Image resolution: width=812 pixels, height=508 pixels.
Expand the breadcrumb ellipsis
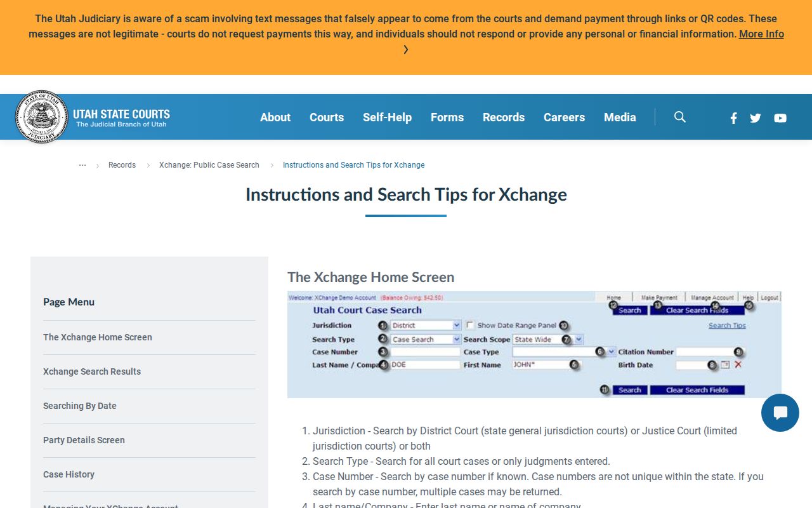point(82,164)
